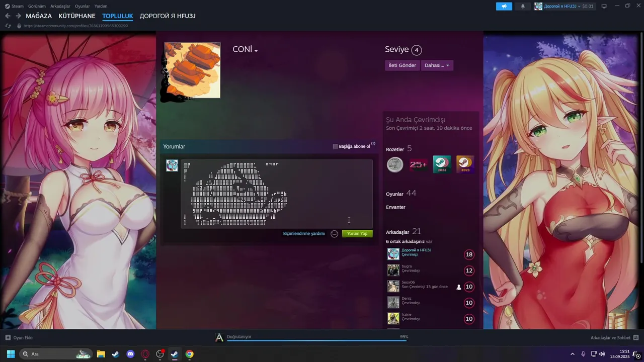Image resolution: width=644 pixels, height=362 pixels.
Task: Open the Oyunlar menu
Action: 83,6
